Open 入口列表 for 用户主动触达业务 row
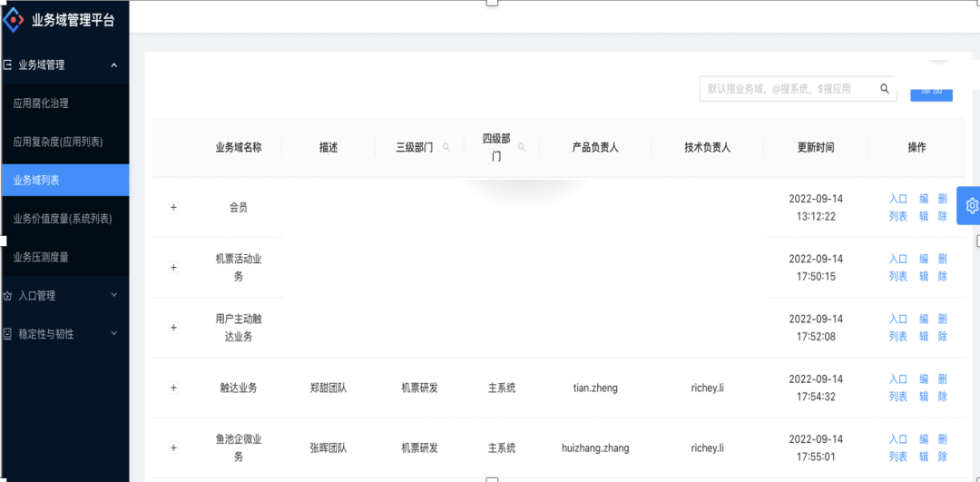 click(898, 328)
